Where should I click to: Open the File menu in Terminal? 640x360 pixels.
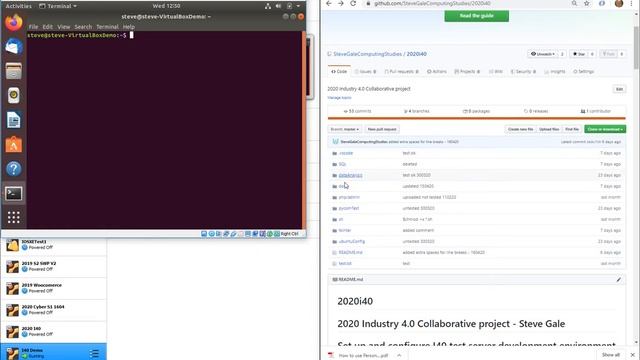(33, 27)
